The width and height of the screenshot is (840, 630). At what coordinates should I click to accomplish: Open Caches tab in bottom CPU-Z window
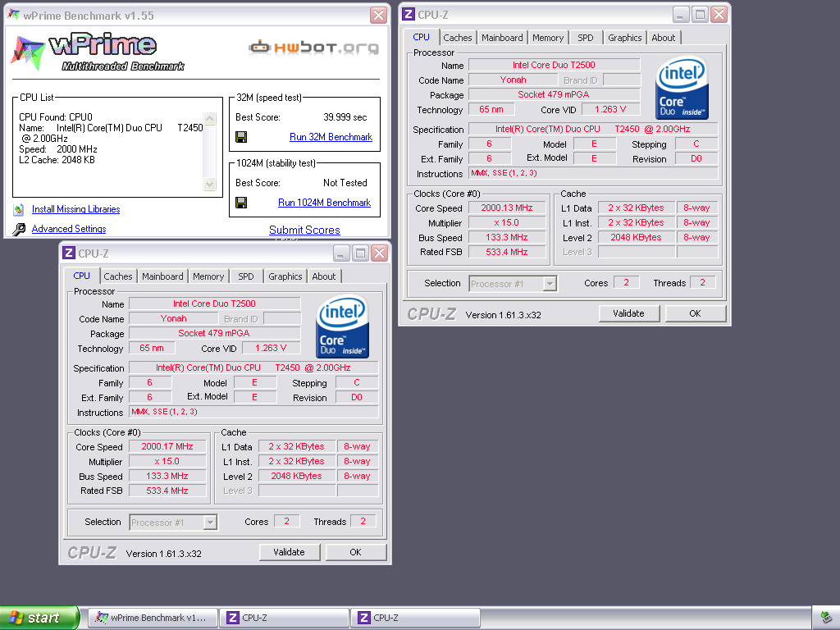[118, 276]
